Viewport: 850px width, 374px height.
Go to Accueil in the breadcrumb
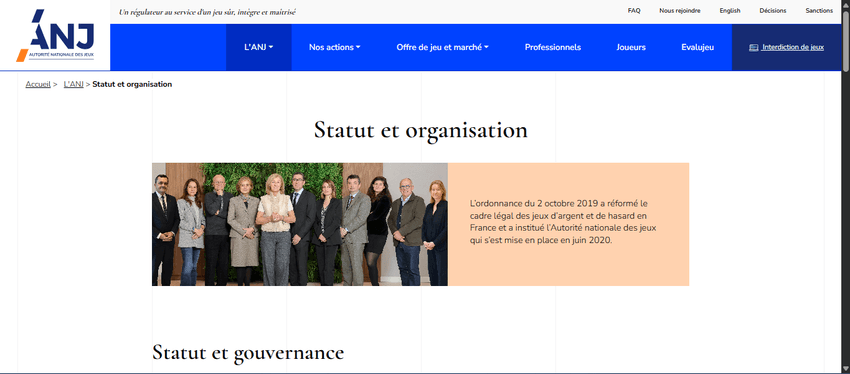[x=38, y=85]
